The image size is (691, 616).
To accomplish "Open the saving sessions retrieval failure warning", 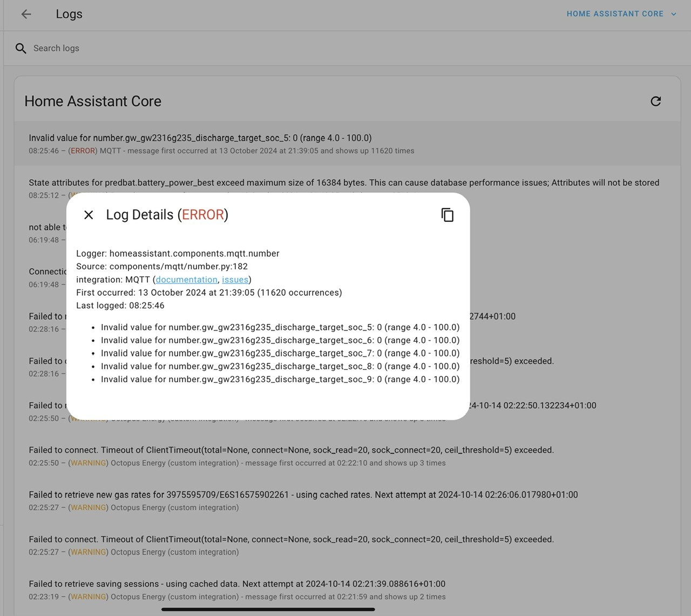I will point(347,590).
